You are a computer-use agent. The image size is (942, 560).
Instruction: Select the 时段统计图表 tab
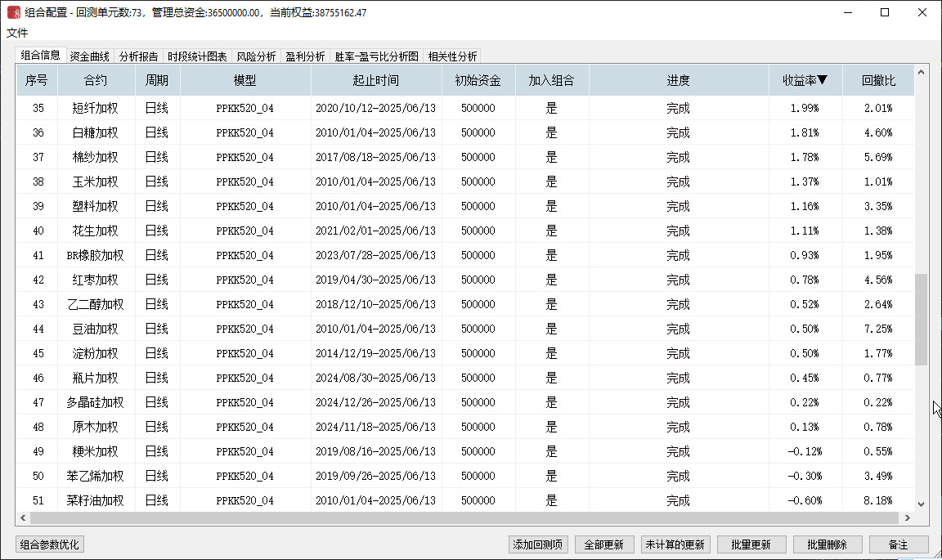[197, 56]
